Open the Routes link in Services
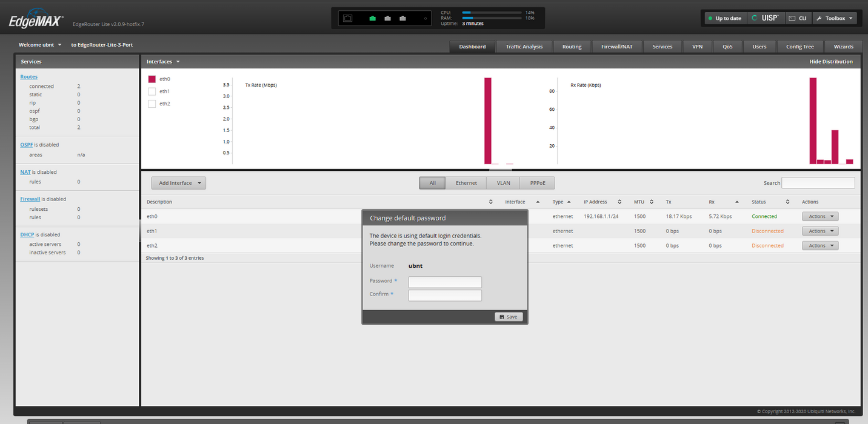Screen dimensions: 868x424 [x=28, y=77]
